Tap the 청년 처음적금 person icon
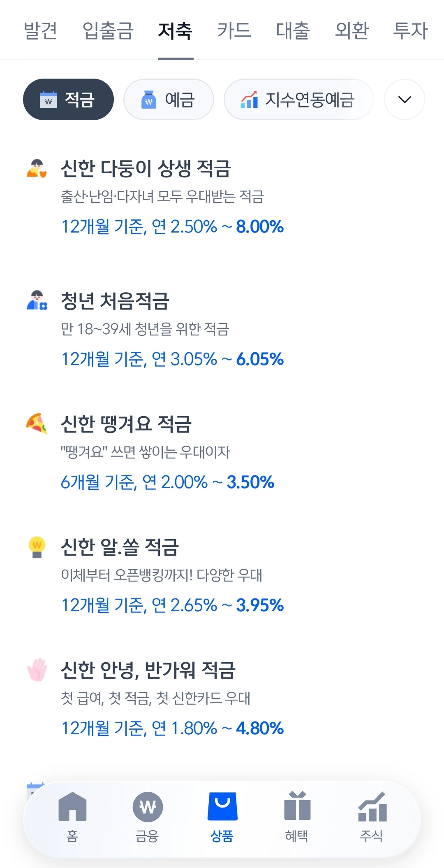The width and height of the screenshot is (444, 868). click(37, 300)
